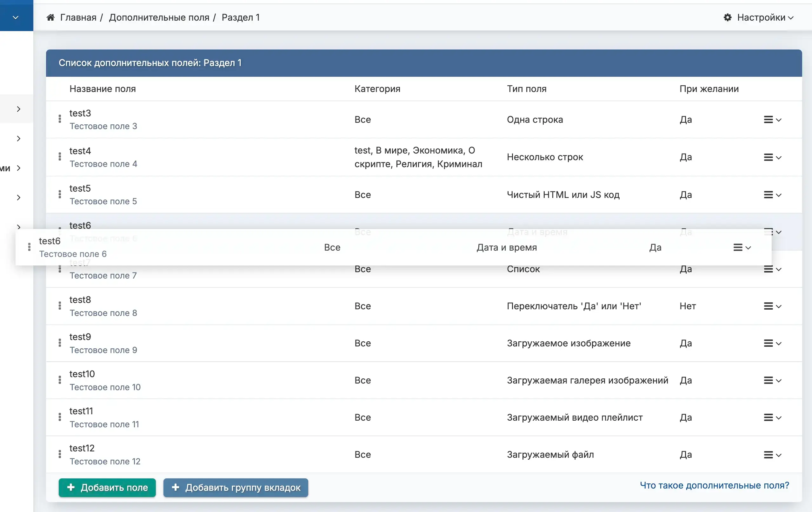
Task: Click the field name test5
Action: coord(80,188)
